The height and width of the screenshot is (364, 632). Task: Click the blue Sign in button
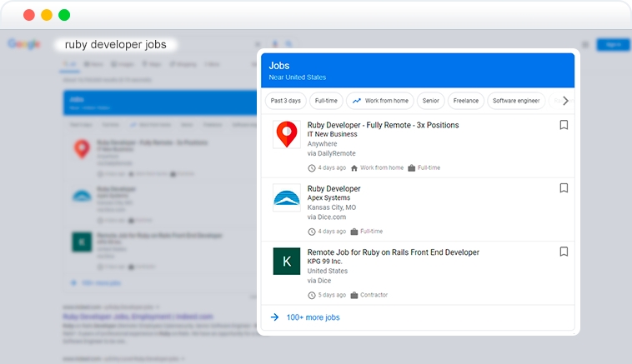614,45
